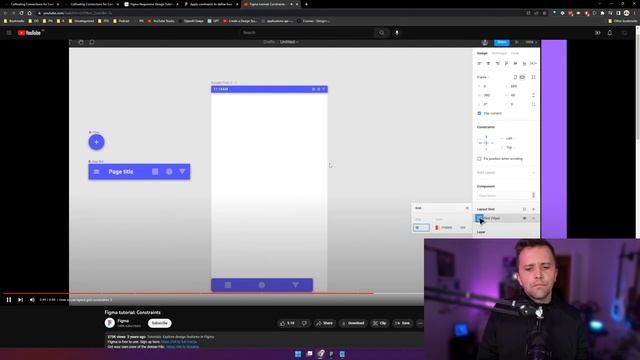The width and height of the screenshot is (640, 360).
Task: Click the align left icon
Action: (x=479, y=63)
